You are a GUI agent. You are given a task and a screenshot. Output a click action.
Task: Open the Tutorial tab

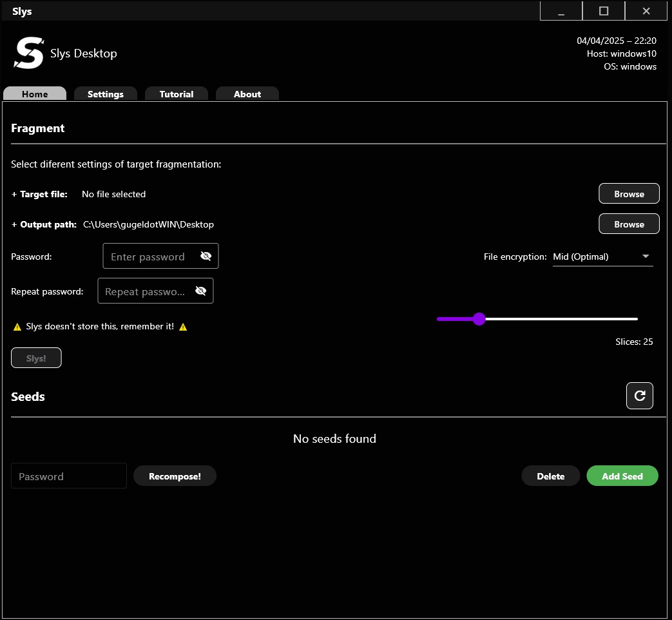pos(176,93)
